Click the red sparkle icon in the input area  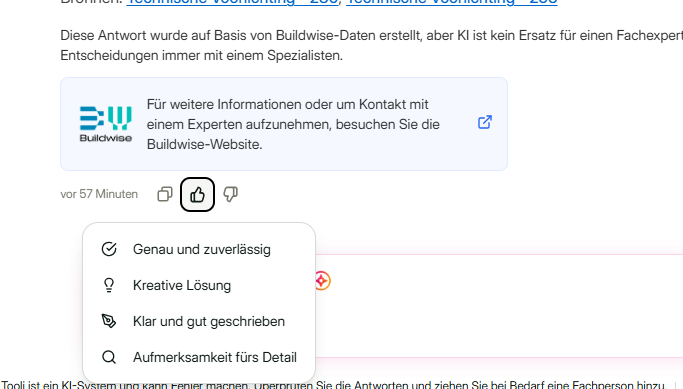(322, 281)
